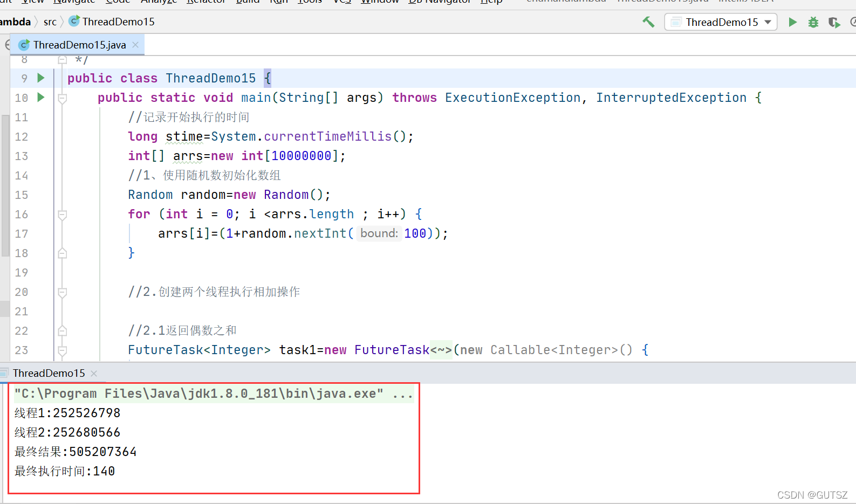This screenshot has width=856, height=504.
Task: Run ThreadDemo15 with the green play button
Action: (792, 22)
